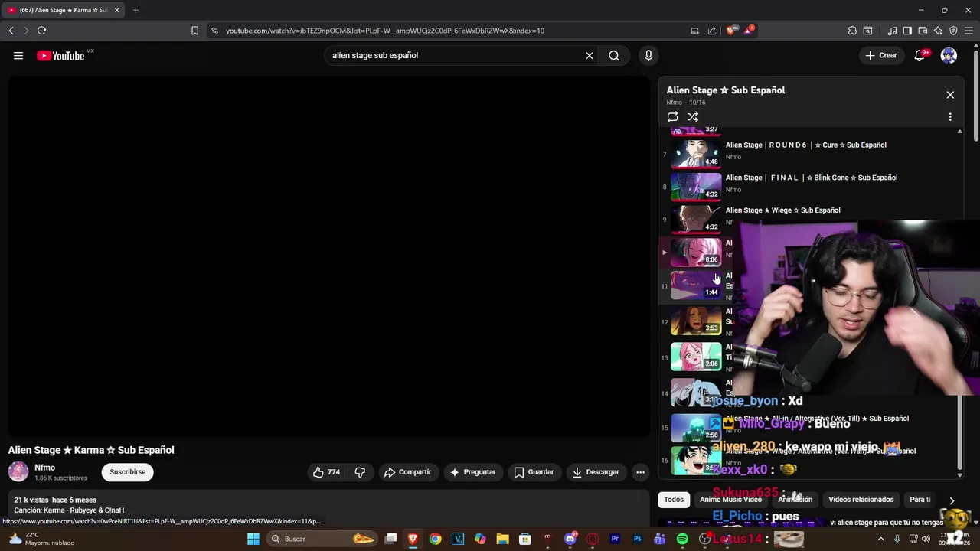Open new browser tab
Viewport: 980px width, 551px height.
pos(136,10)
